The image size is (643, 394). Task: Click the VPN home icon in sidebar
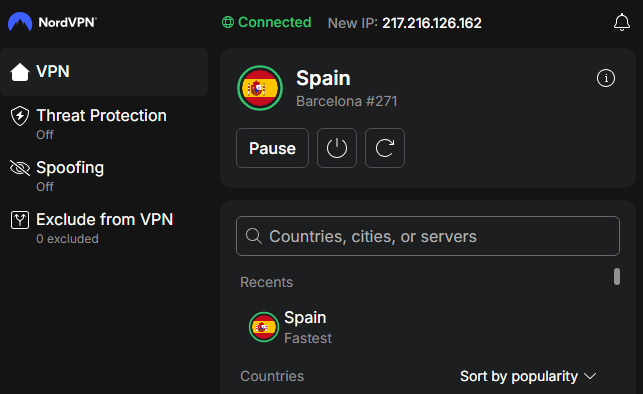click(20, 72)
